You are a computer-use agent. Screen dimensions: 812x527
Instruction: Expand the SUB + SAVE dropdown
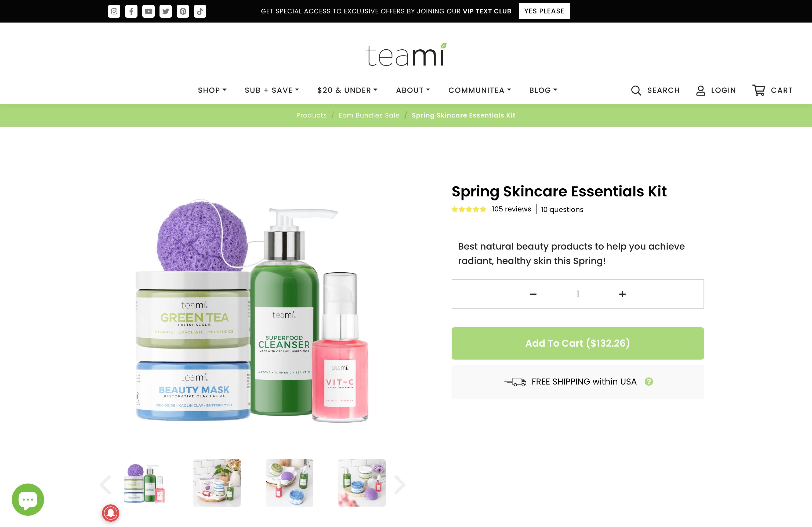click(272, 90)
